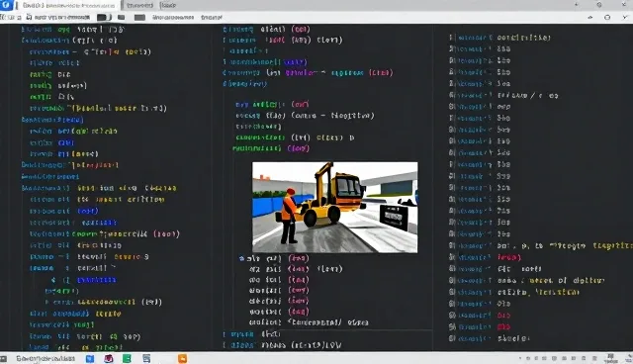Image resolution: width=633 pixels, height=364 pixels.
Task: Switch to the second tab in the title bar
Action: (139, 5)
